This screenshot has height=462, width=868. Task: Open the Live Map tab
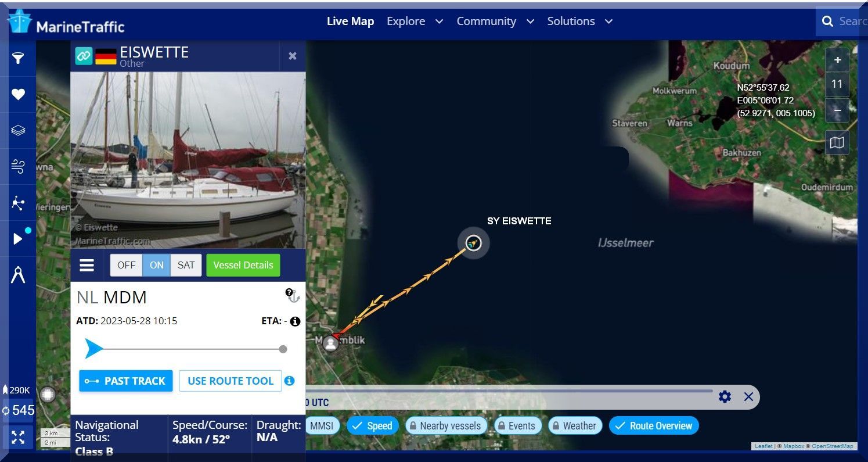point(350,22)
